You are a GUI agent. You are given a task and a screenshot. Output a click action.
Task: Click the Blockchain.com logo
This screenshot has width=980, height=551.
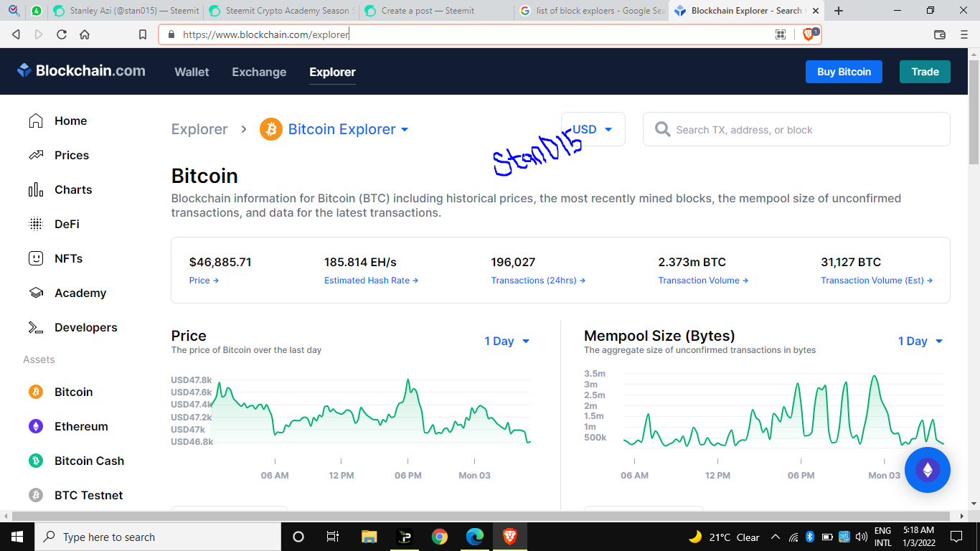click(x=81, y=71)
